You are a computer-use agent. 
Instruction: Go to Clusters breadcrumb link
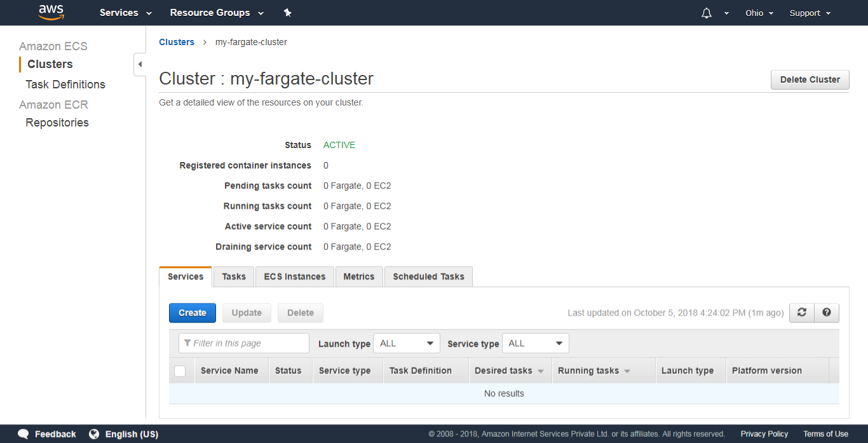pos(177,42)
